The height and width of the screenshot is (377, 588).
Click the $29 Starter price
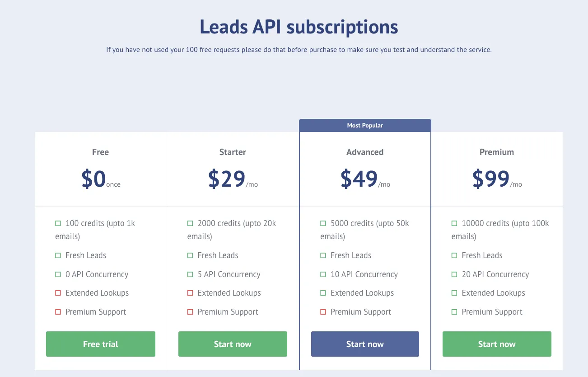pos(227,179)
